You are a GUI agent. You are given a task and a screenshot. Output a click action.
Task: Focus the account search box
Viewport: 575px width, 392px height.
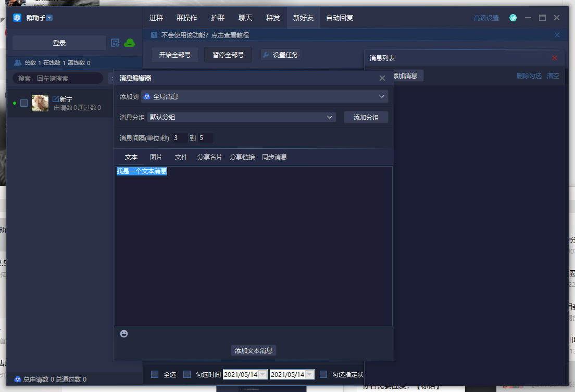click(x=58, y=78)
